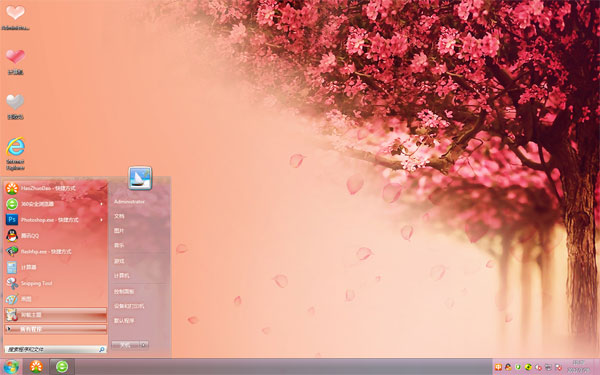Screen dimensions: 600x375
Task: Open 360 Secure Browser in Start menu
Action: (x=55, y=204)
